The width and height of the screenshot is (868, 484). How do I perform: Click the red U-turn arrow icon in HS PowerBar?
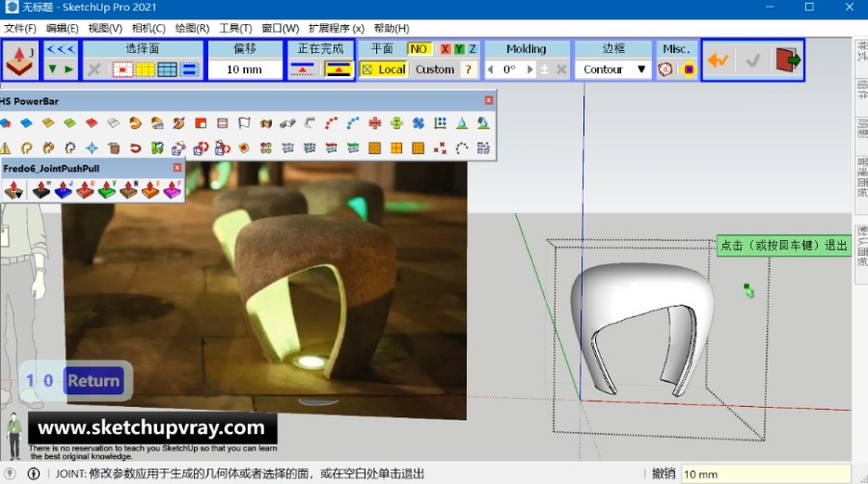(x=136, y=148)
